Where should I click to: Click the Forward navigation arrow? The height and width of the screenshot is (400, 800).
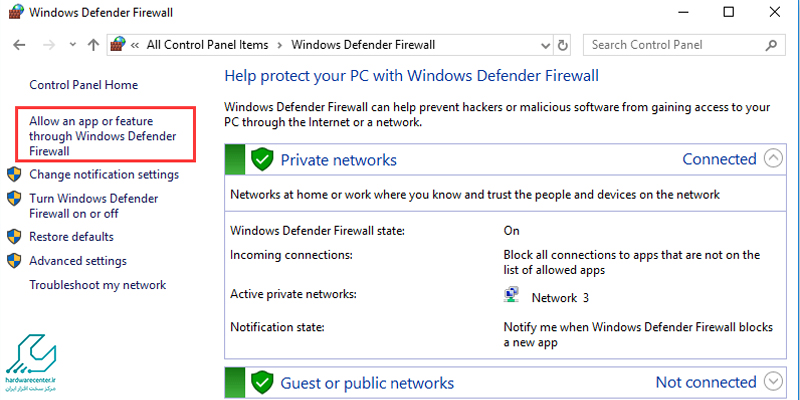pos(49,45)
